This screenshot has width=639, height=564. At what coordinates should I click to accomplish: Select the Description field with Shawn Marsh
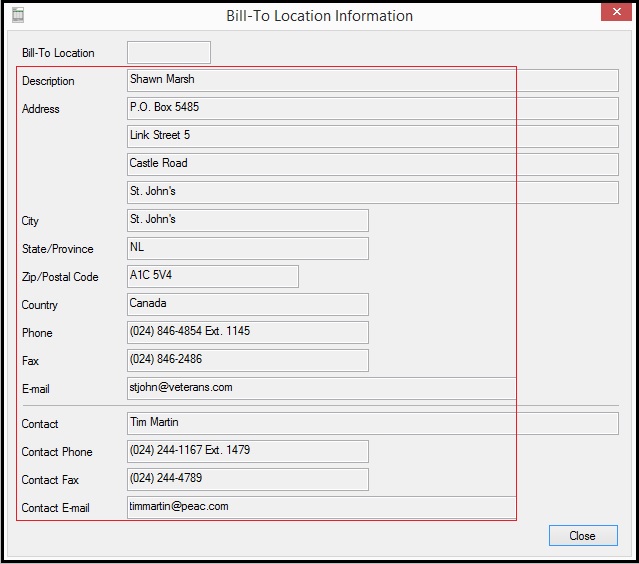pyautogui.click(x=372, y=80)
